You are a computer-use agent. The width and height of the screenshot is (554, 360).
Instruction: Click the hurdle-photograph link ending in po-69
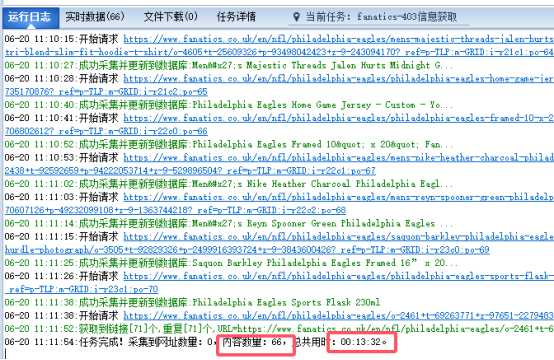click(x=247, y=250)
